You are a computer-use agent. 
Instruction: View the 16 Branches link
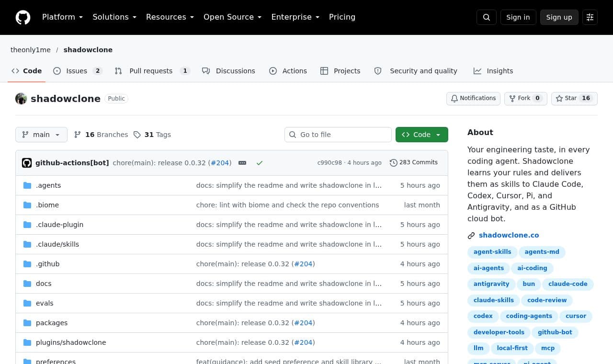[x=101, y=135]
